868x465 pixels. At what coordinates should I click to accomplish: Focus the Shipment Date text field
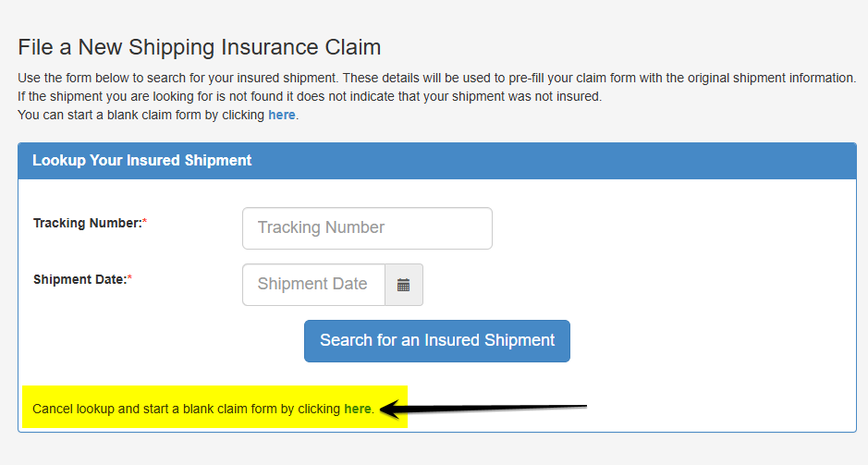pos(313,285)
